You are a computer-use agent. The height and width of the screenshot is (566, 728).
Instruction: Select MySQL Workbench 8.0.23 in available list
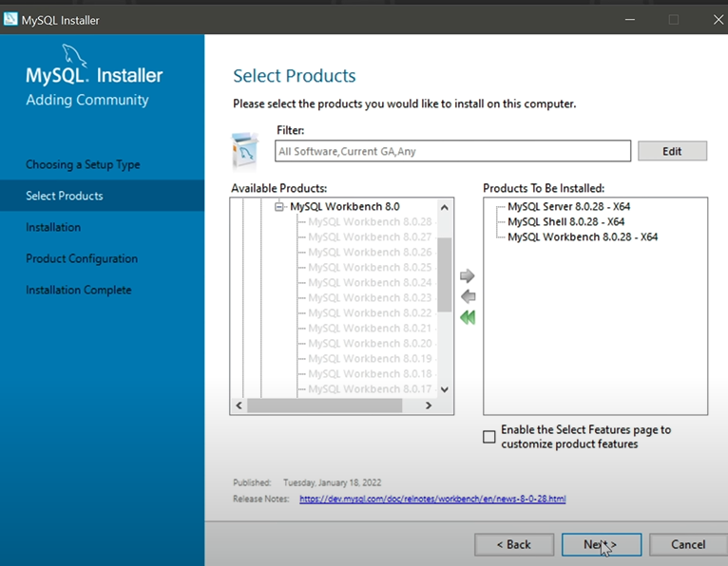click(370, 298)
